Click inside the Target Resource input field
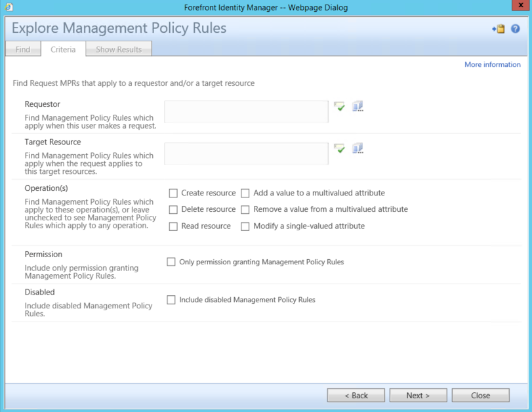Viewport: 532px width, 412px height. click(x=247, y=154)
